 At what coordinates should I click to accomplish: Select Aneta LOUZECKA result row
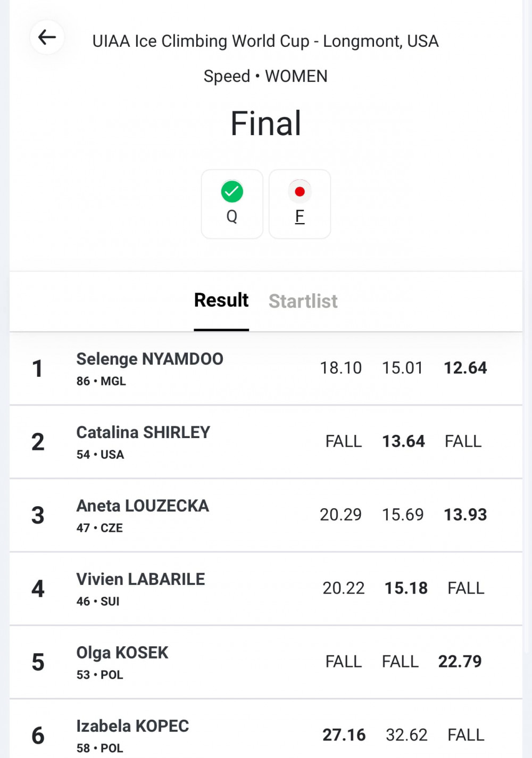point(266,515)
